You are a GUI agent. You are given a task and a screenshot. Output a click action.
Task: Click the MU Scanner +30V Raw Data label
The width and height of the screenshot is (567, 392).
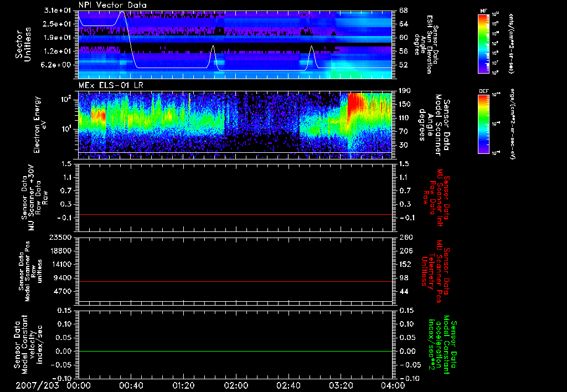click(x=34, y=198)
